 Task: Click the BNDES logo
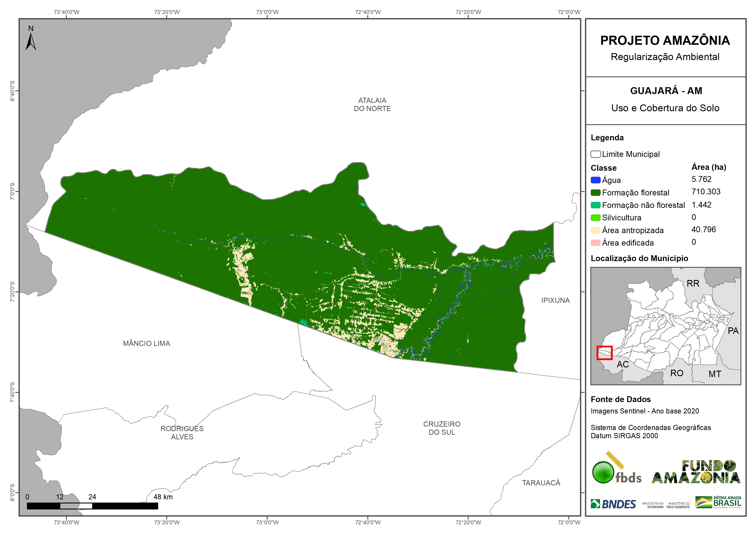click(x=613, y=504)
